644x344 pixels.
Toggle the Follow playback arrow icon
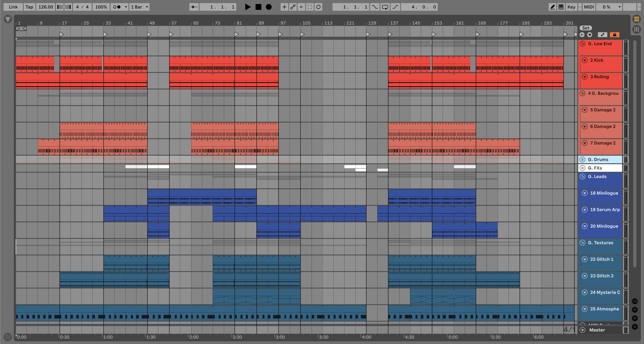tap(194, 7)
